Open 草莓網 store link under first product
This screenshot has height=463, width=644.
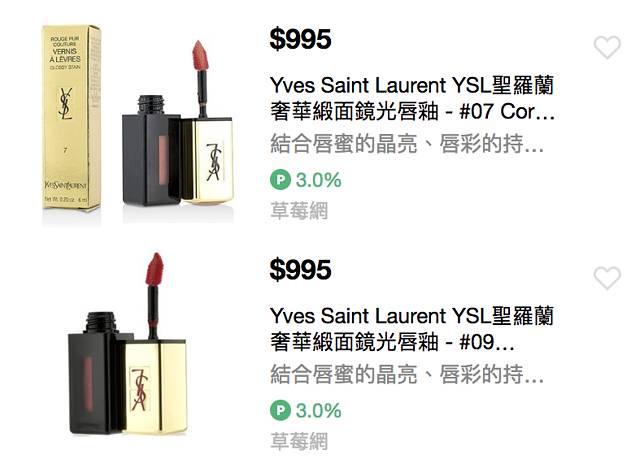coord(299,210)
